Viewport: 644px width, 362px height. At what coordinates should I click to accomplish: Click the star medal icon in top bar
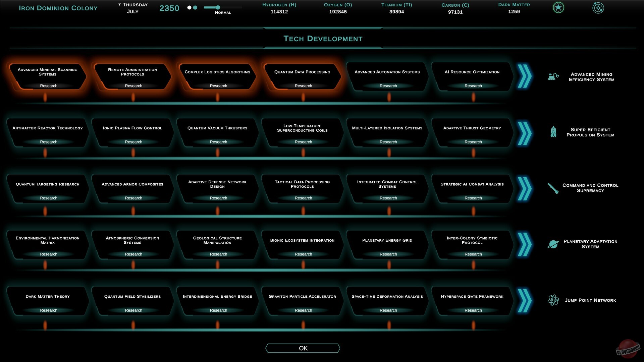558,8
